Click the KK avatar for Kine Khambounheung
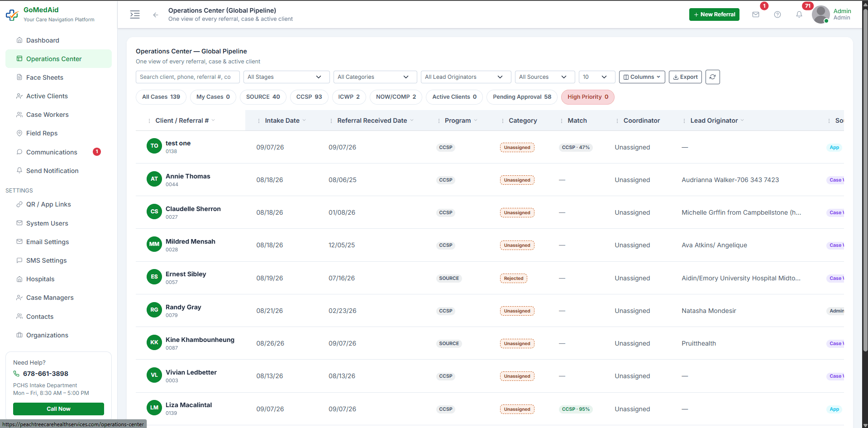 click(x=154, y=342)
